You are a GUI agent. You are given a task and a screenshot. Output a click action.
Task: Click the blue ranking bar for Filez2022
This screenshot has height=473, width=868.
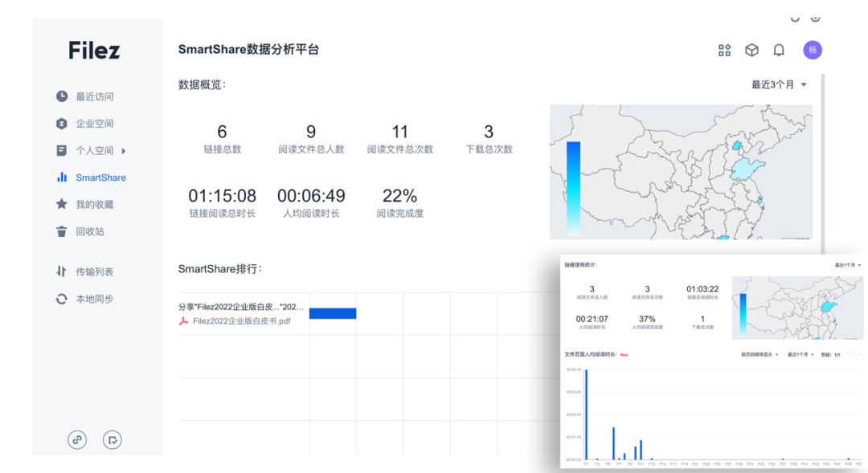pos(333,314)
